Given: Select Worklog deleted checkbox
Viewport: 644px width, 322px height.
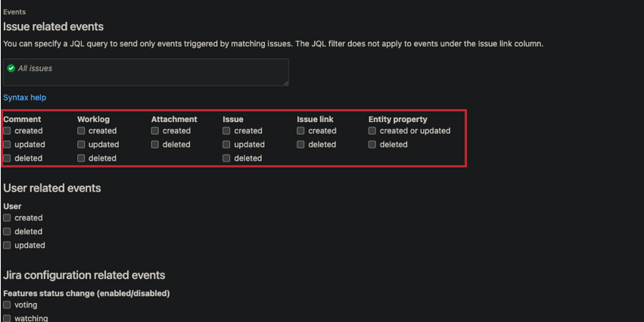Looking at the screenshot, I should pos(82,158).
